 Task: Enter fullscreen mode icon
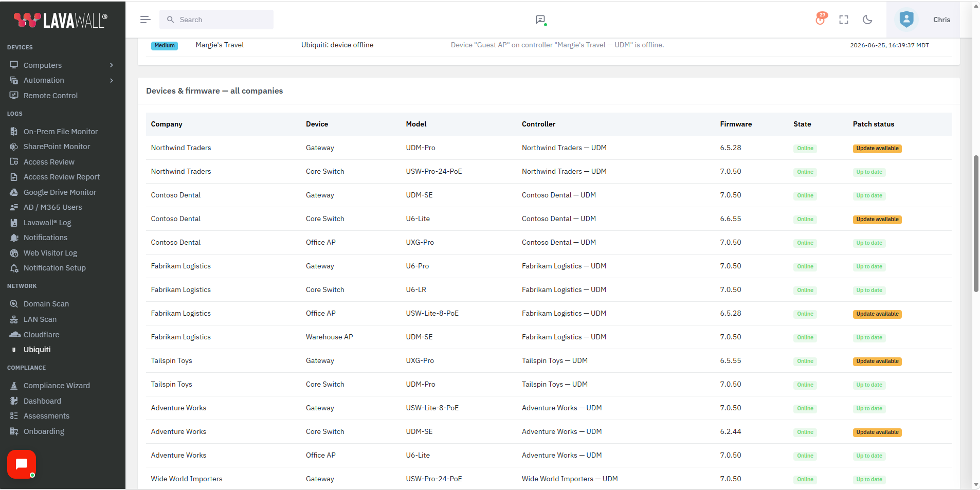coord(844,20)
